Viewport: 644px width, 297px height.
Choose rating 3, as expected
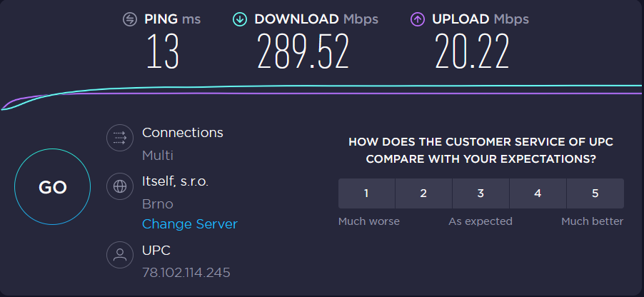pyautogui.click(x=481, y=193)
